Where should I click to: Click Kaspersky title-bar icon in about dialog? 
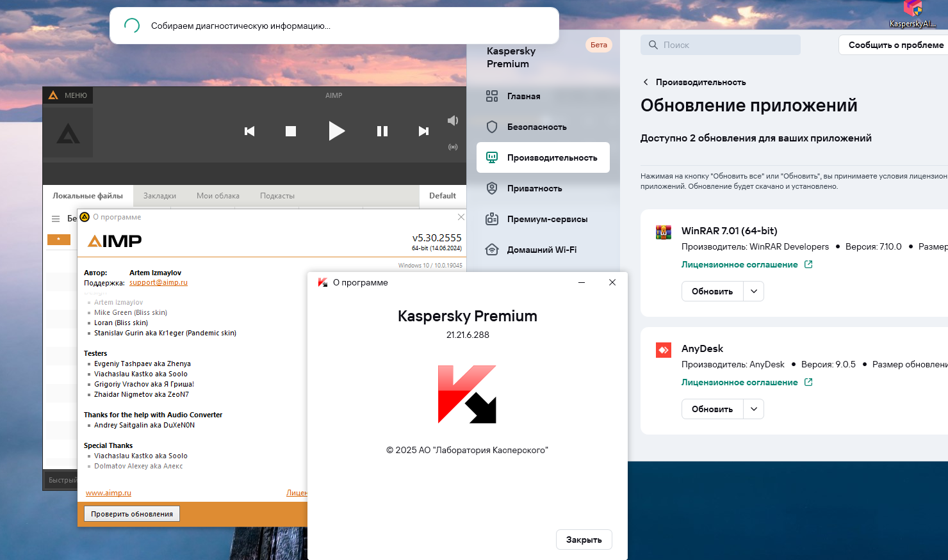click(x=323, y=282)
